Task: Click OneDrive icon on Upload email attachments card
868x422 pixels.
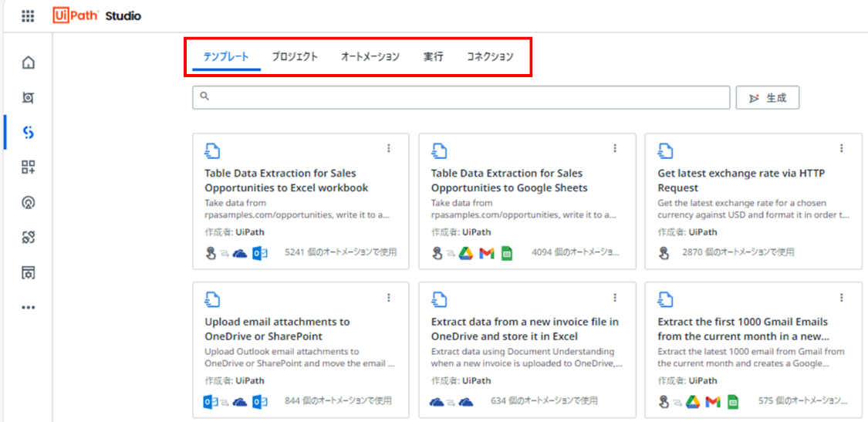Action: (240, 402)
